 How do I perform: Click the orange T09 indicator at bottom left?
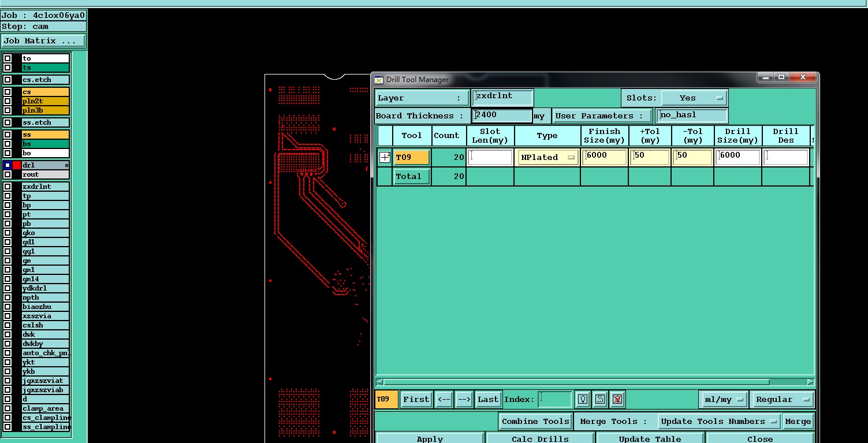tap(386, 399)
